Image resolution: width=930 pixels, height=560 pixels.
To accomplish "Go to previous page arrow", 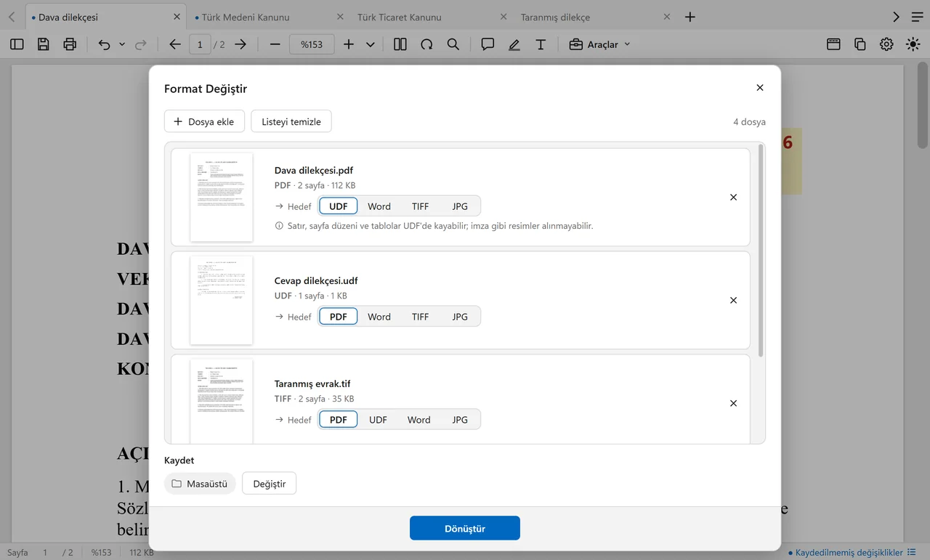I will 174,44.
